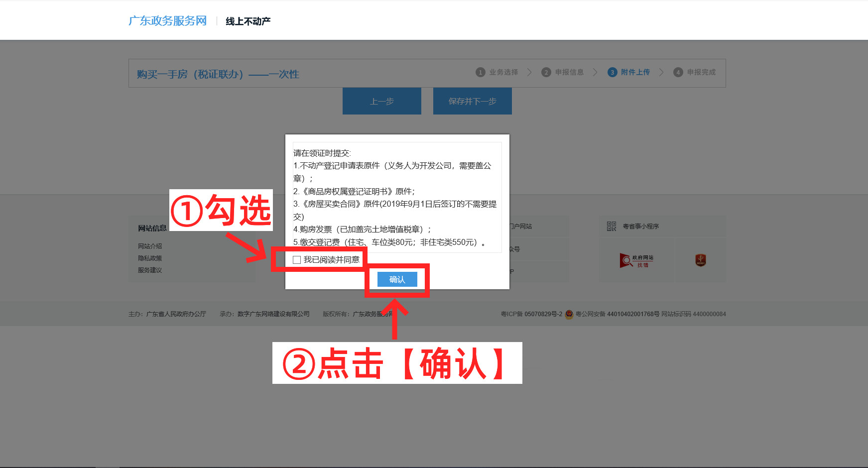Viewport: 868px width, 468px height.
Task: Select the 申报完成 step label
Action: coord(701,72)
